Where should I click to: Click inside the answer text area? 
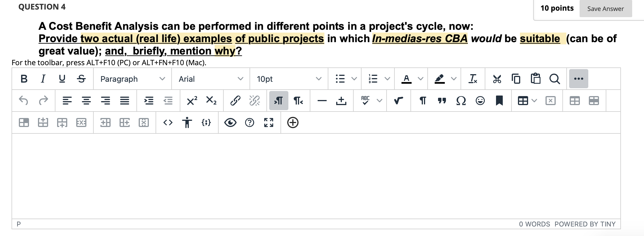(x=316, y=176)
